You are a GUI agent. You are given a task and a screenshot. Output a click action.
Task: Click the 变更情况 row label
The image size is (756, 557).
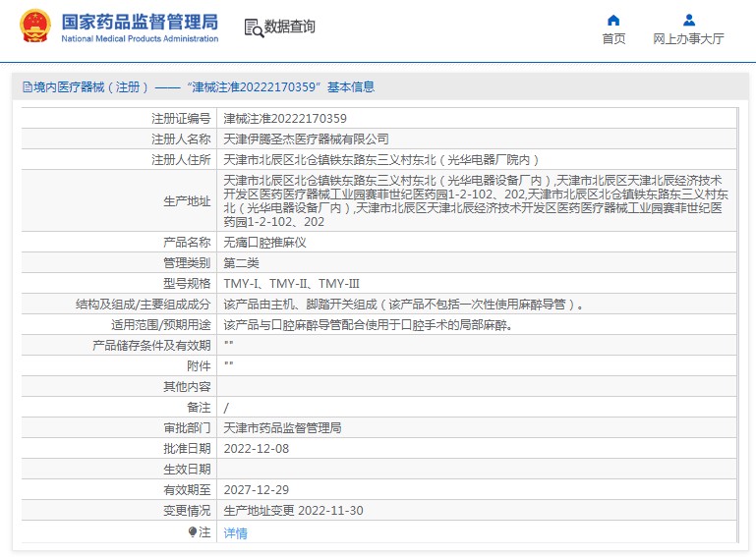pos(187,511)
